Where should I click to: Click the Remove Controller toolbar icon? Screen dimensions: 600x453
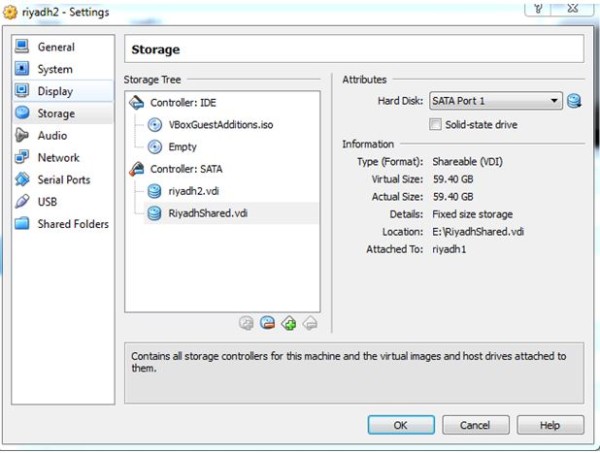point(310,323)
